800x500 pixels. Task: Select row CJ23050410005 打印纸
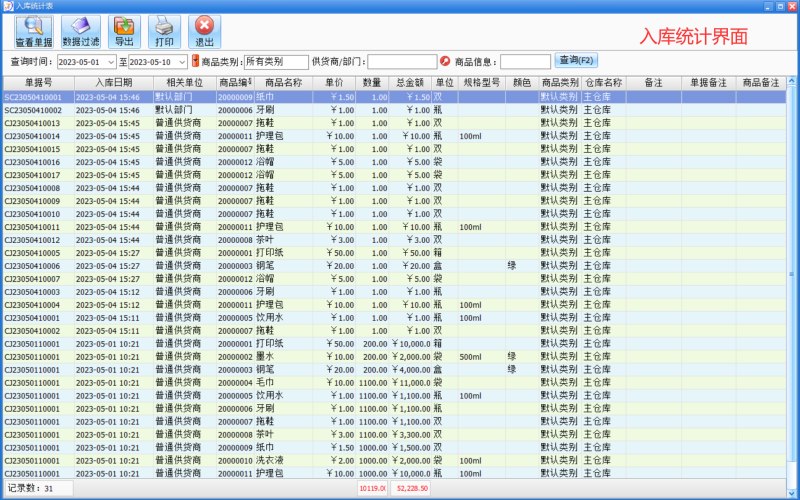394,253
